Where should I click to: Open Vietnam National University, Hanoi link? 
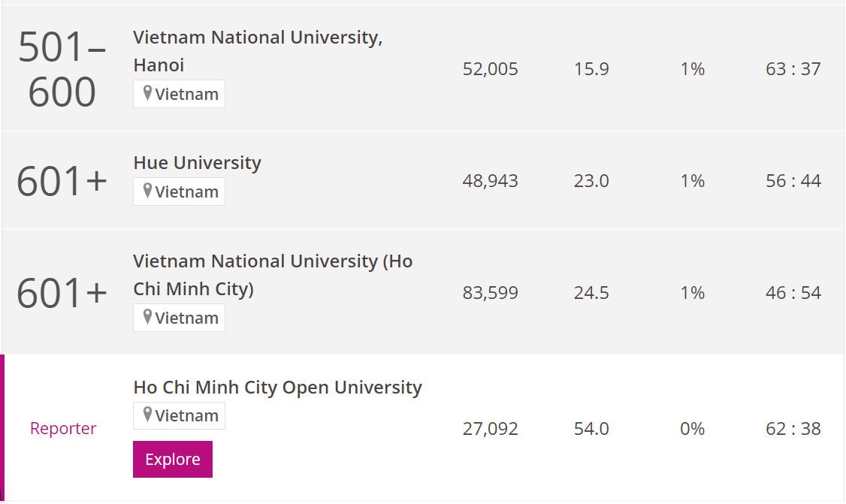[x=258, y=51]
